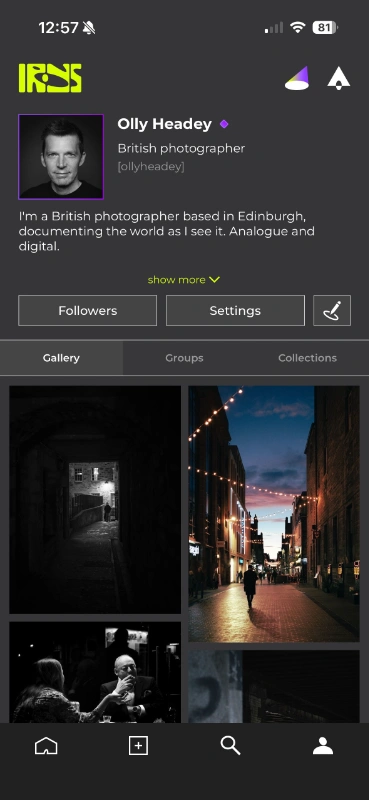Tap the bio paragraph about Edinburgh
Screen dimensions: 369x800
pos(167,231)
